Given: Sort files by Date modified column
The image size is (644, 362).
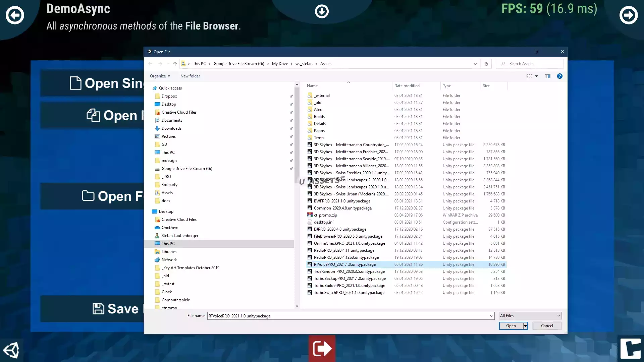Looking at the screenshot, I should (x=407, y=86).
